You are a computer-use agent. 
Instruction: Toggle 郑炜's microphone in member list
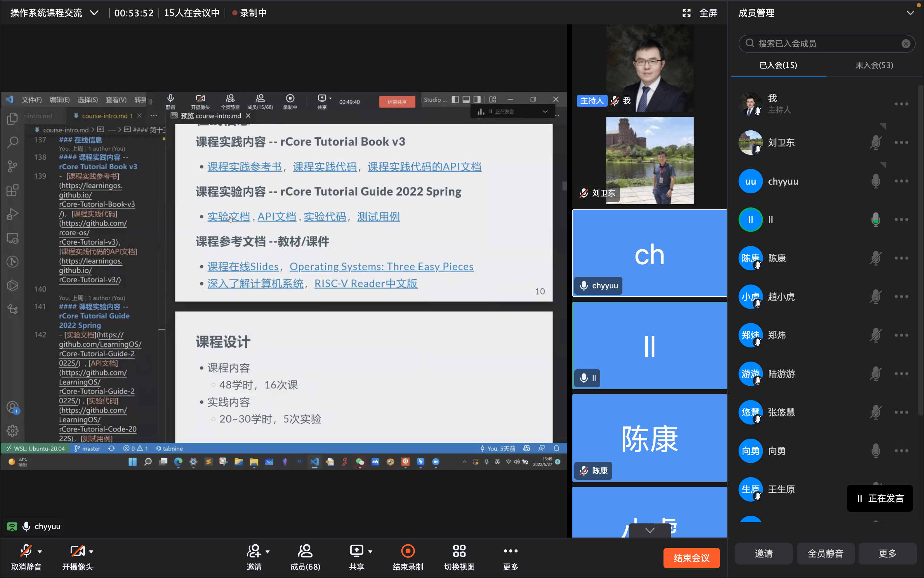click(876, 335)
